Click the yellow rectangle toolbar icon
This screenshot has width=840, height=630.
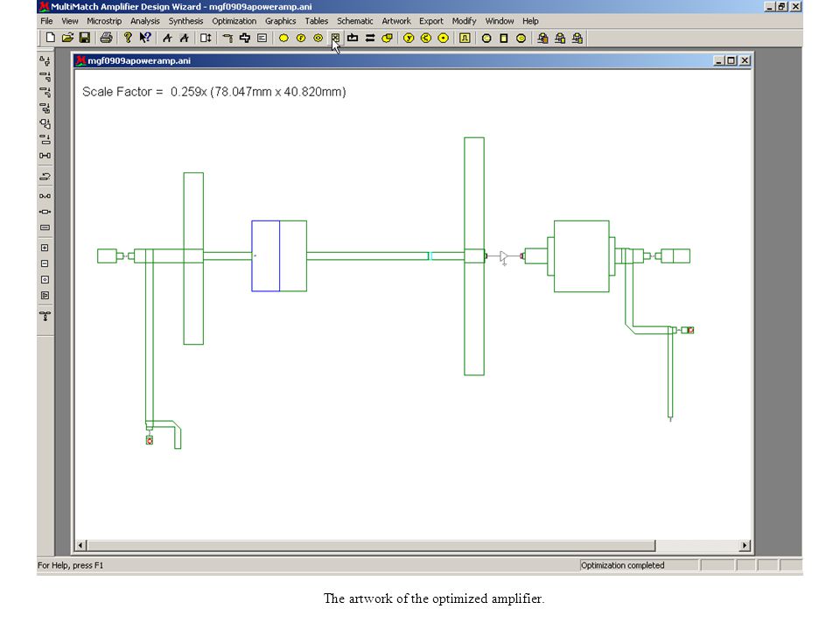504,38
